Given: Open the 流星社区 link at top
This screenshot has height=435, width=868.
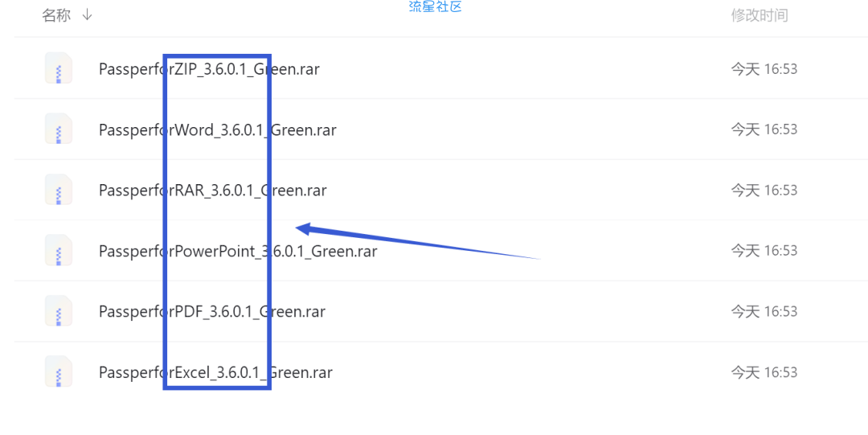Looking at the screenshot, I should 435,6.
